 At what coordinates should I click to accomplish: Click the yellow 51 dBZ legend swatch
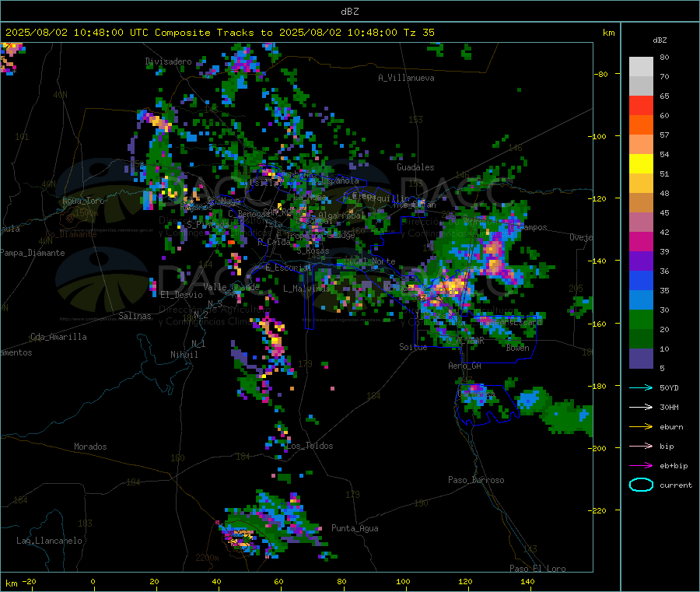(641, 164)
